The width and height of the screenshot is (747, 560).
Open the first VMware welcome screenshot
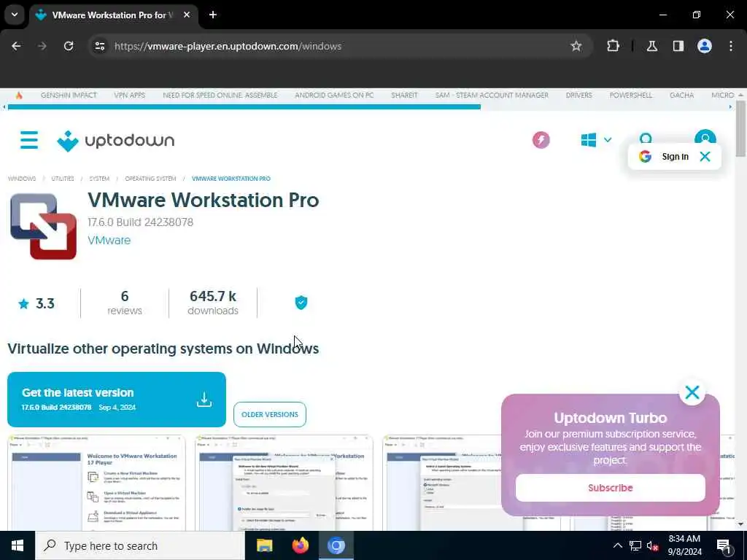(x=96, y=483)
